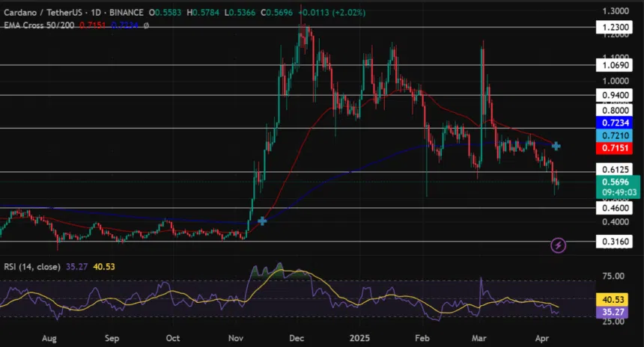Screen dimensions: 644x347
Task: Click the red 0.7151 value in EMA legend
Action: pyautogui.click(x=92, y=25)
